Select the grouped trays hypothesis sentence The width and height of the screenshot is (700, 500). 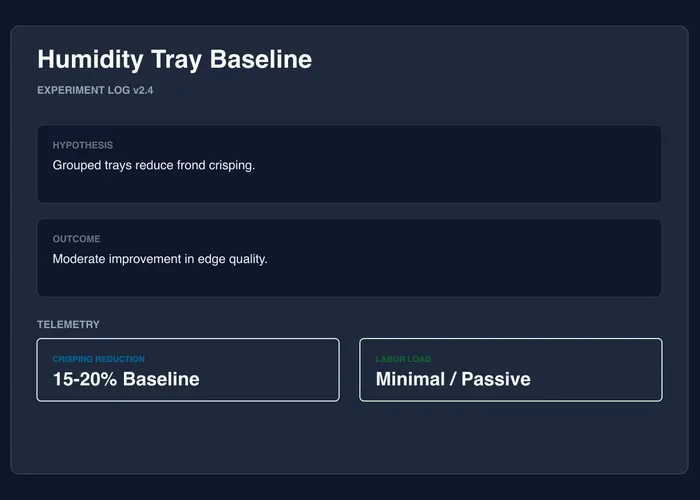(x=153, y=164)
